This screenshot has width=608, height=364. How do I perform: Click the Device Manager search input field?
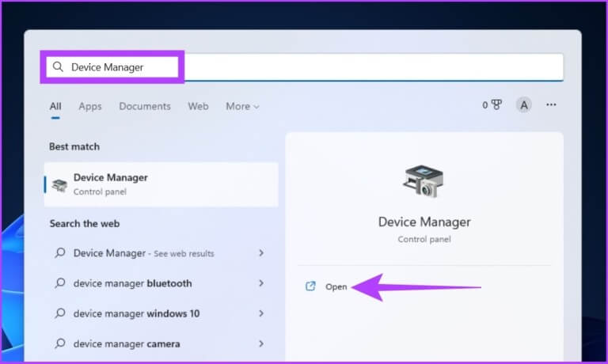click(304, 67)
